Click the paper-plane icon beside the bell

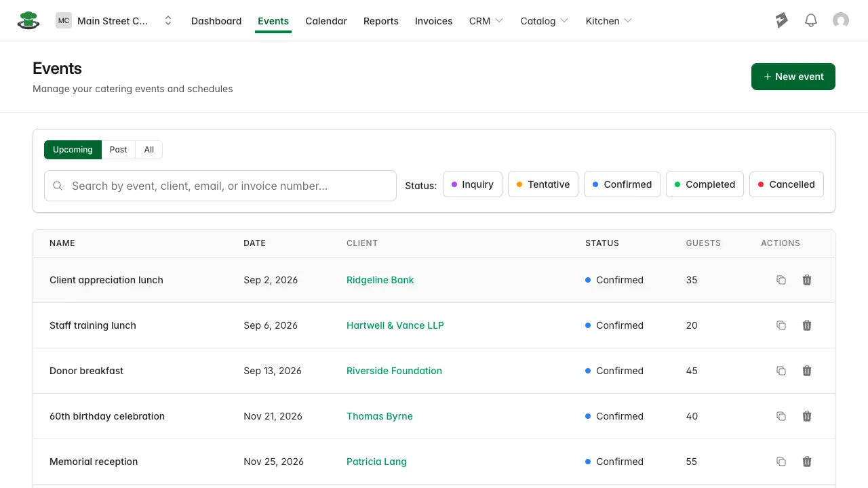coord(781,20)
